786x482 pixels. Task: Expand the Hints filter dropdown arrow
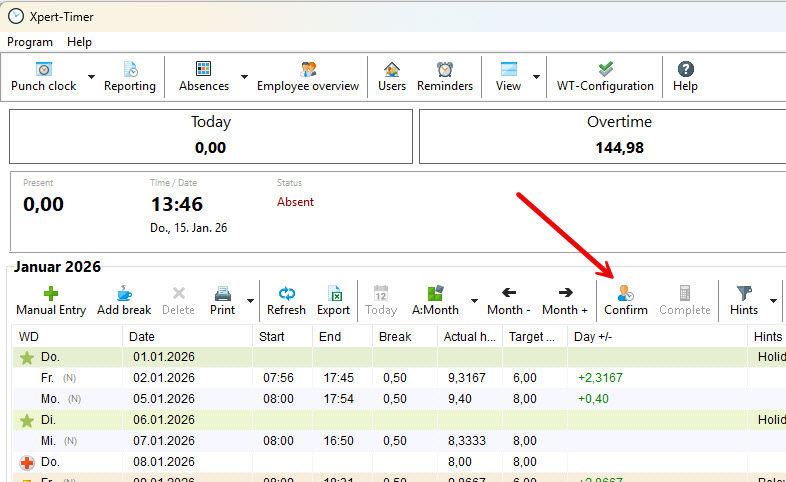point(773,300)
